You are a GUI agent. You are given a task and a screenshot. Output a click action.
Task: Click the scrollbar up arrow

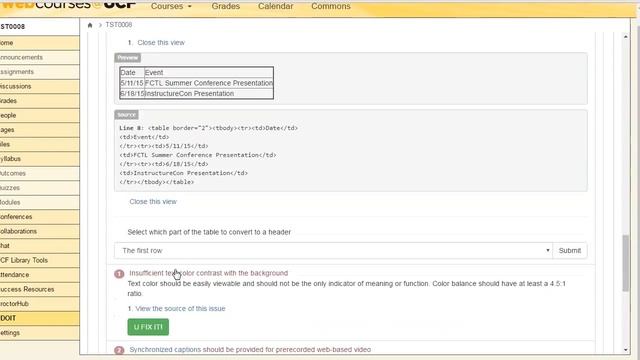(x=626, y=37)
